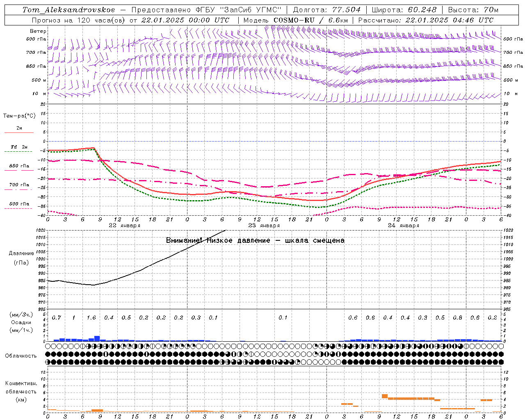Click the 'Внимание! Низкое давление' warning text
Viewport: 525px width, 420px height.
(218, 240)
